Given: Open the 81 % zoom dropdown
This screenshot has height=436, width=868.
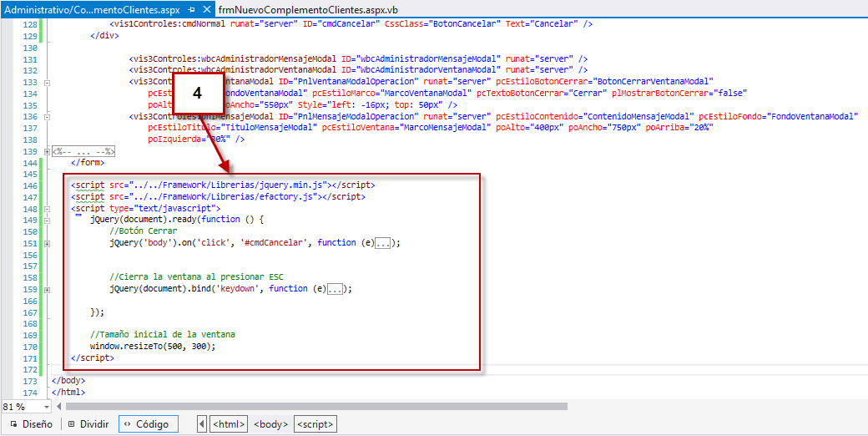Looking at the screenshot, I should click(x=46, y=408).
